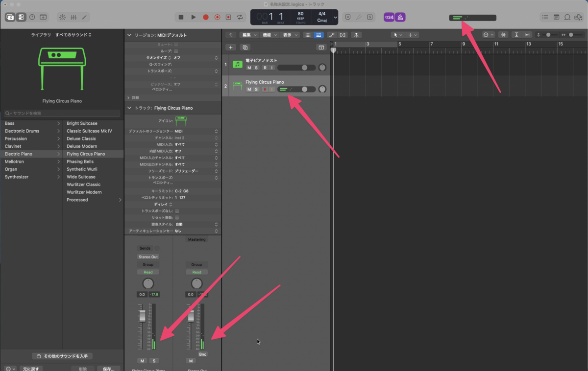Toggle the Library panel button
Screen dimensions: 588x371
click(10, 17)
